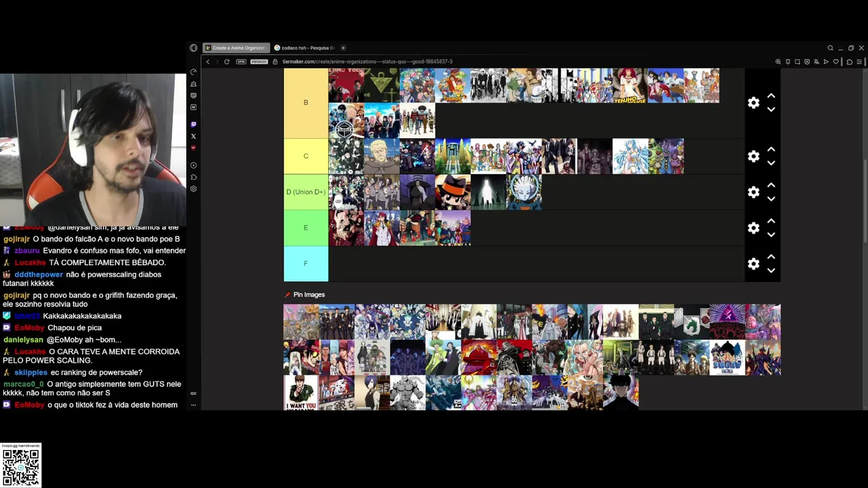Click the QR code on stream overlay
The image size is (868, 488).
[x=21, y=467]
